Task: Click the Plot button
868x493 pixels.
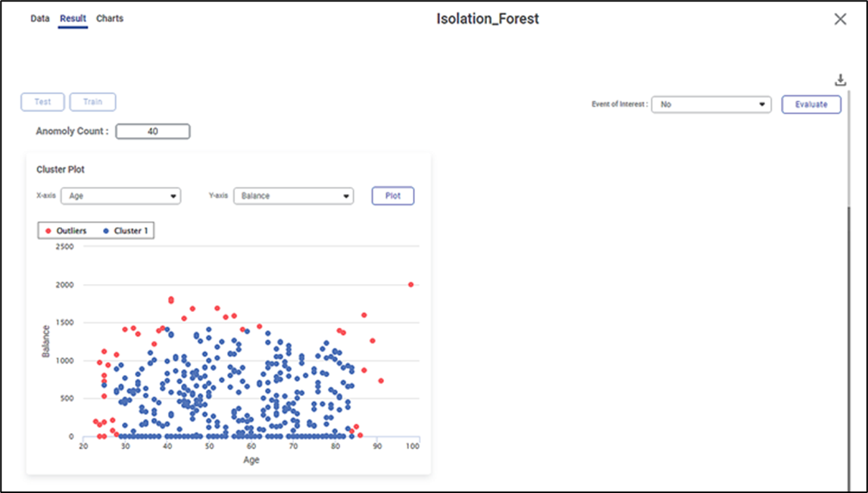Action: 392,195
